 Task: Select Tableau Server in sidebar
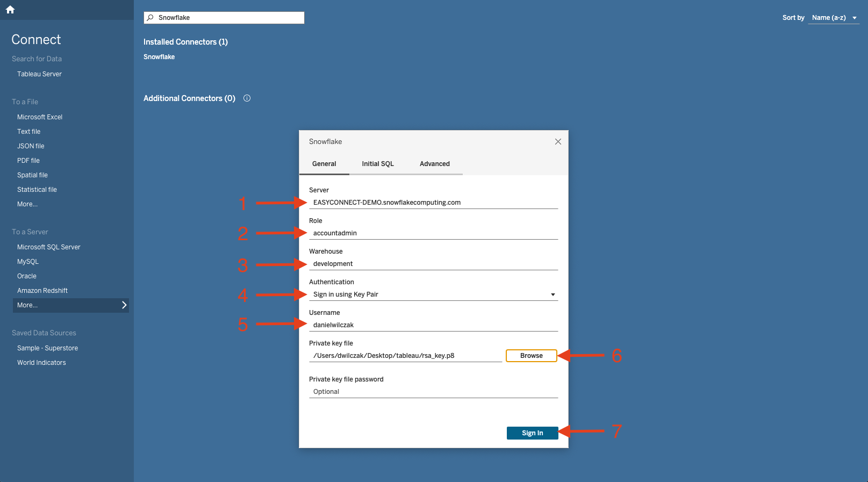click(39, 74)
